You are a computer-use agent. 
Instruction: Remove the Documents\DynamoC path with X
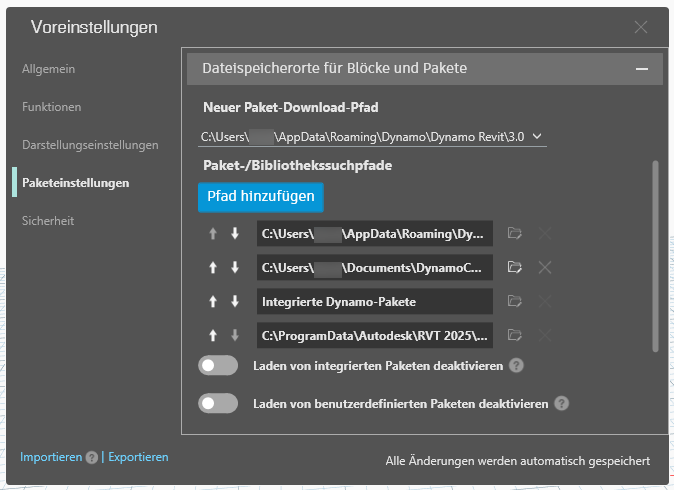point(545,268)
